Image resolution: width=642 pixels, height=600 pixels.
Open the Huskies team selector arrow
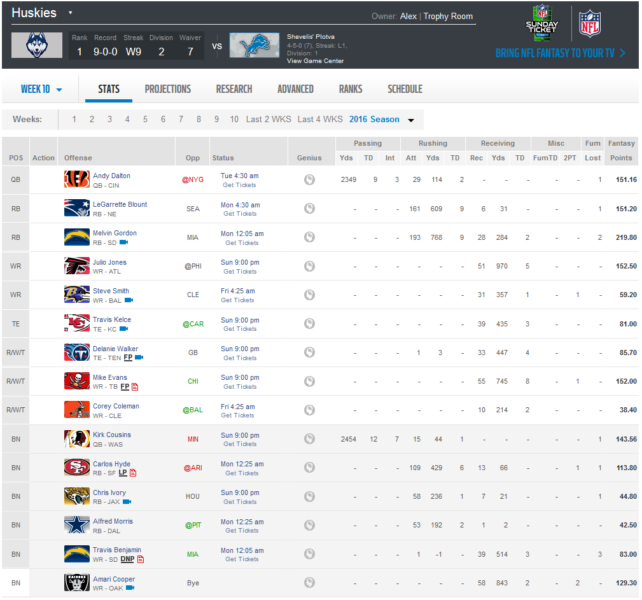click(x=70, y=13)
